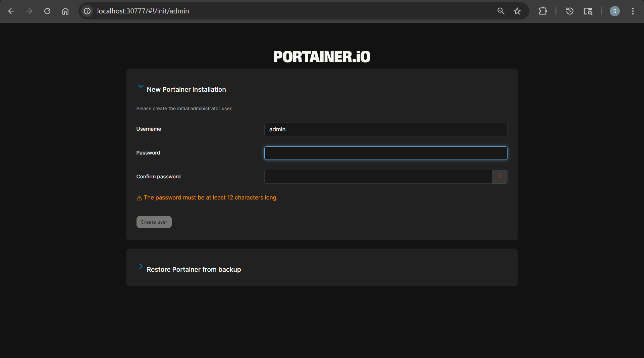
Task: Click the browser forward arrow
Action: tap(29, 11)
